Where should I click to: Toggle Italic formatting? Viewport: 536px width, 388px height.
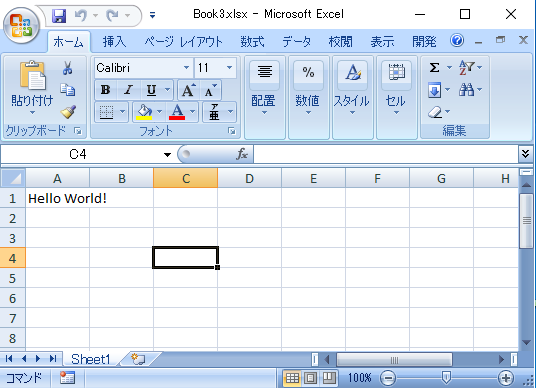point(129,90)
